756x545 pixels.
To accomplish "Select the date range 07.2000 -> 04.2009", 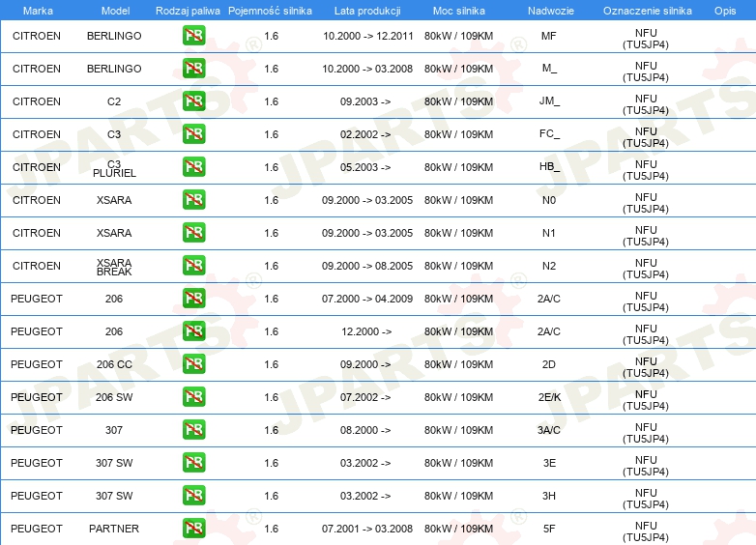I will 367,299.
